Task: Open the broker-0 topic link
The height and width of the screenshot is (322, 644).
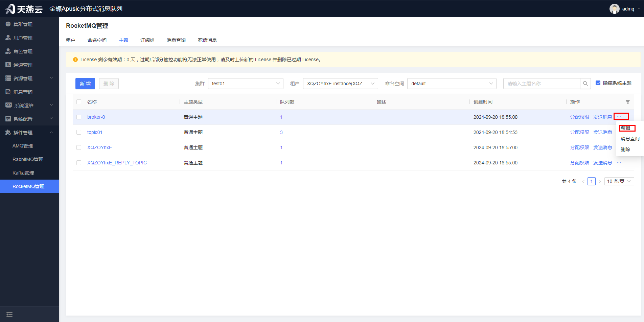Action: [x=96, y=117]
